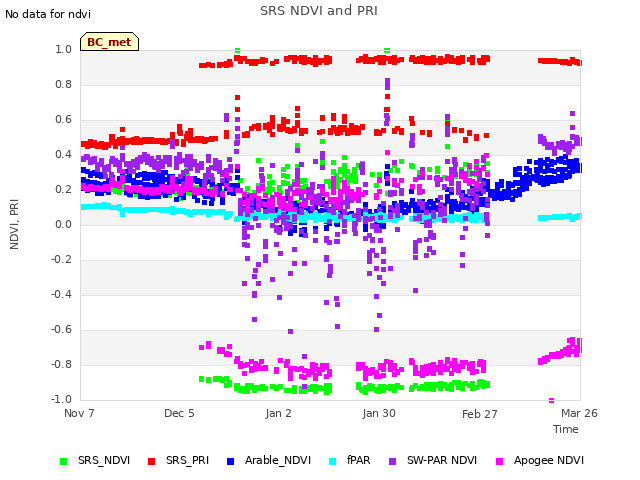Image resolution: width=640 pixels, height=480 pixels.
Task: Click the -0.8 y-axis tick label
Action: pos(62,364)
